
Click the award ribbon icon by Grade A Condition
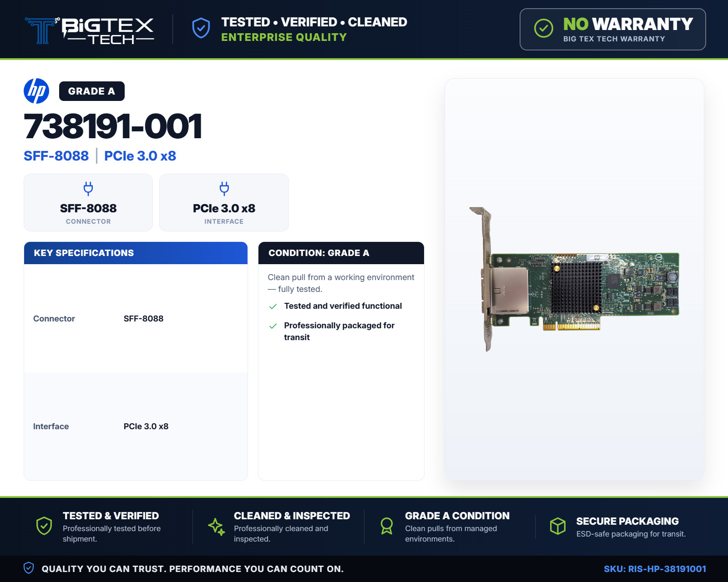[387, 526]
